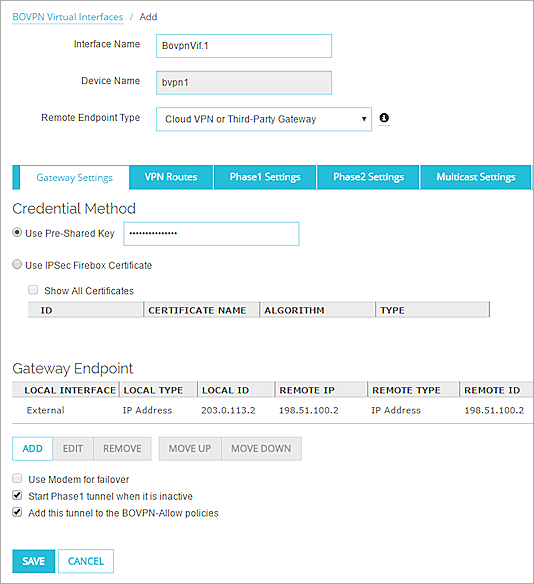
Task: Click the Device Name field bvpn1
Action: pos(244,82)
